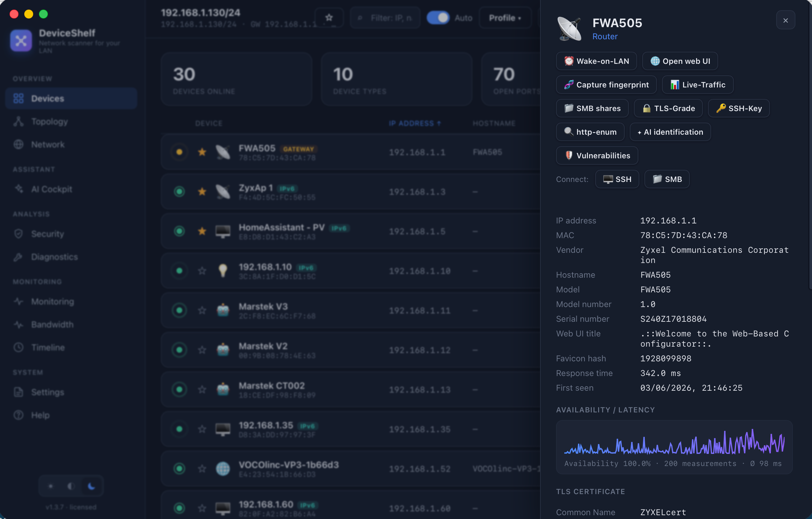The width and height of the screenshot is (812, 519).
Task: Star the VOCOlinc-VP3-1b66d3 device
Action: coord(202,469)
